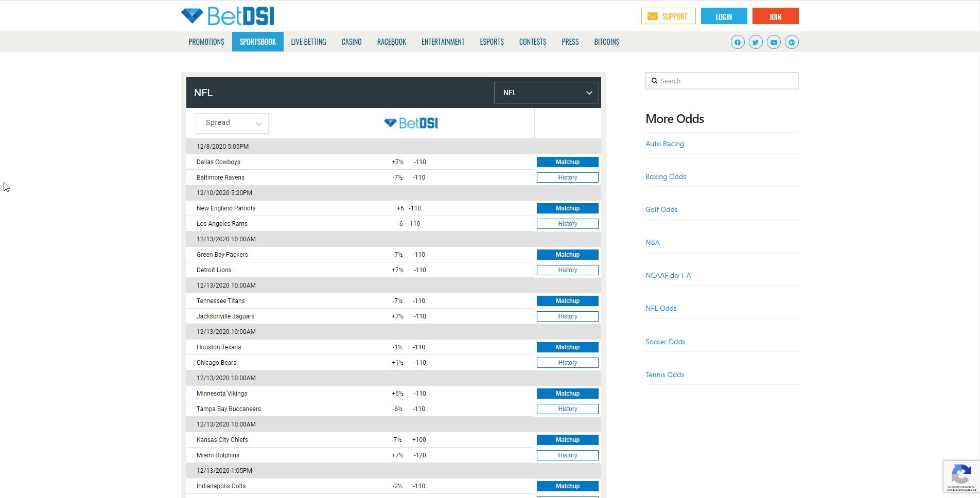Viewport: 980px width, 498px height.
Task: Click the Support button
Action: point(668,16)
